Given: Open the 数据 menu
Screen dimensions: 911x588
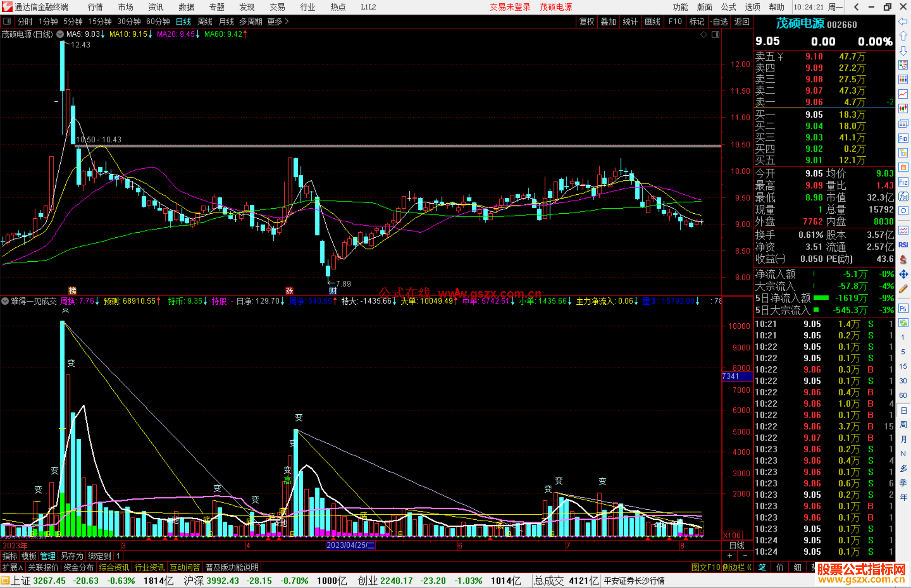Looking at the screenshot, I should 186,7.
